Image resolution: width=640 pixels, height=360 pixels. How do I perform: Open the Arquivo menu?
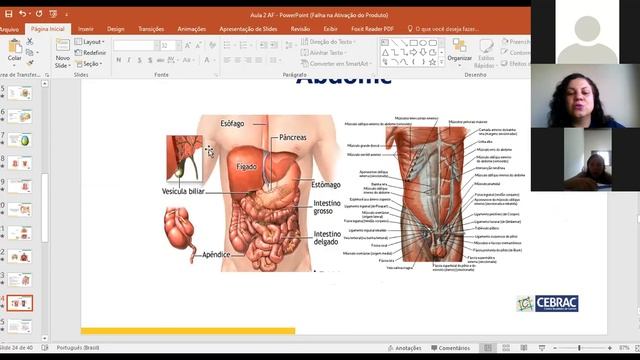9,29
